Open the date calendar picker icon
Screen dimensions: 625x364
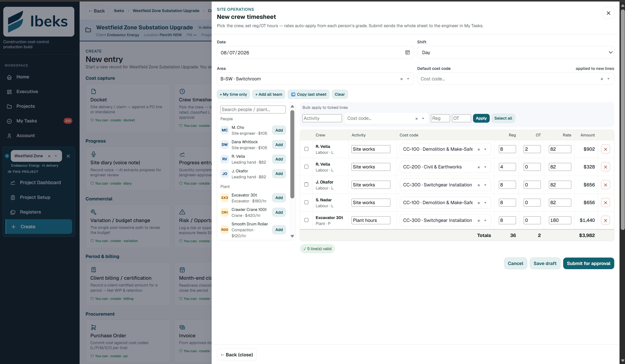pos(407,53)
